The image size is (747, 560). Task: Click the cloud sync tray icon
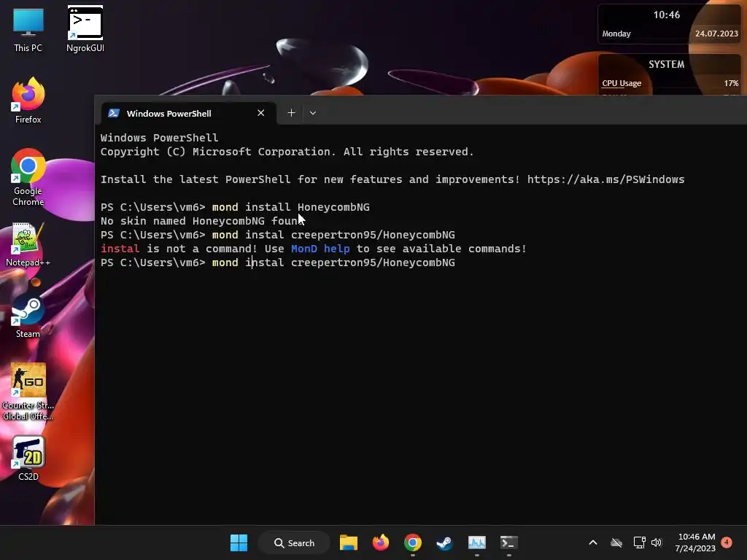coord(616,542)
